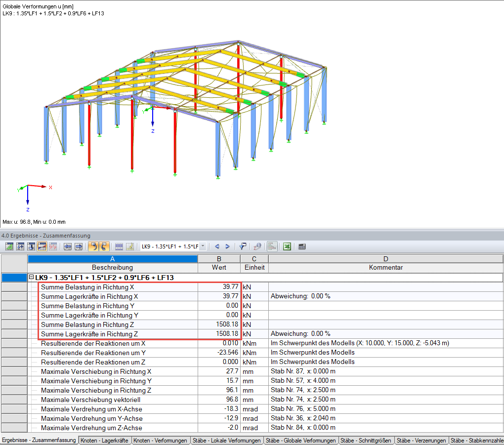Click 'Max u: 96.8, Min u: 0.0 mm' label

click(34, 222)
